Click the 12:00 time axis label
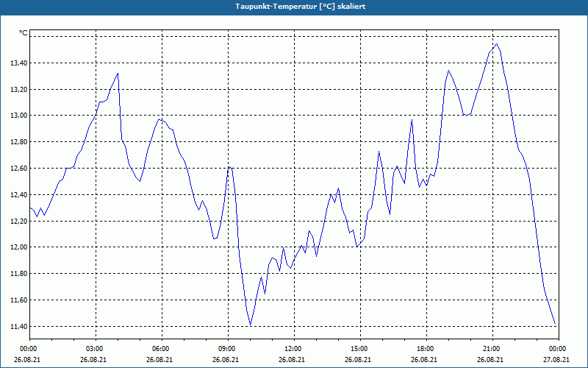588x368 pixels. (x=294, y=349)
